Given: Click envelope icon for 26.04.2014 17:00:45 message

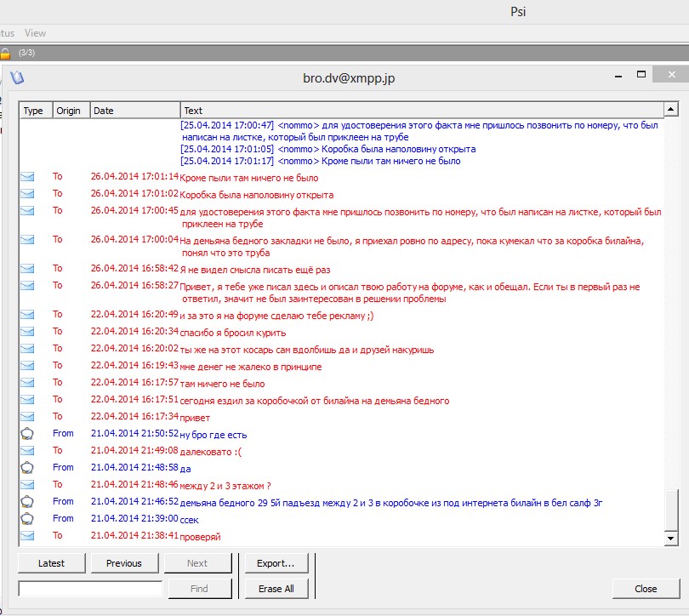Looking at the screenshot, I should (27, 211).
